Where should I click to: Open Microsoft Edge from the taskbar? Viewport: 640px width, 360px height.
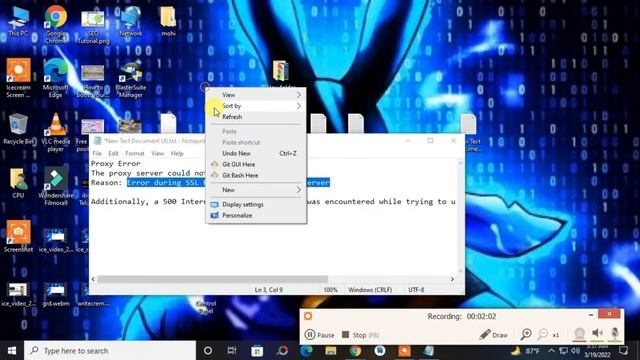306,351
